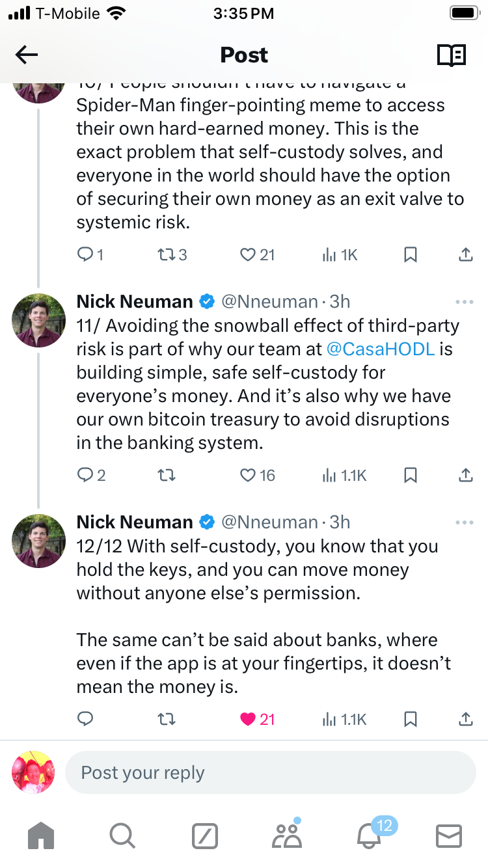Open the @CasaHODL mention link
The height and width of the screenshot is (868, 488).
380,349
